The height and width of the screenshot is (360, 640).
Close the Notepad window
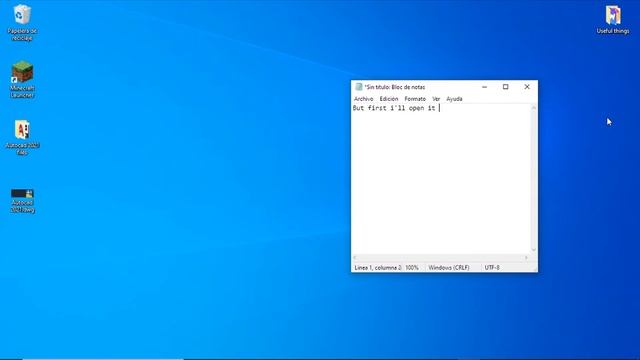pyautogui.click(x=527, y=87)
